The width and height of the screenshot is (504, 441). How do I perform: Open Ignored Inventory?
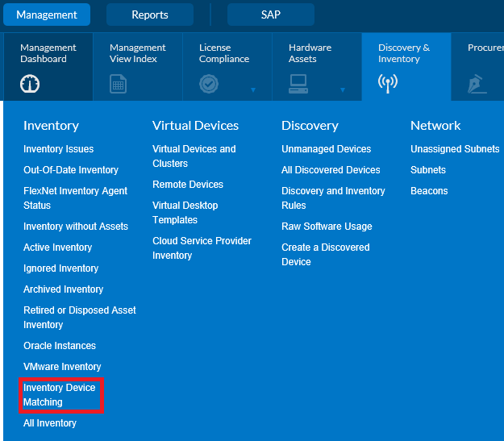60,268
